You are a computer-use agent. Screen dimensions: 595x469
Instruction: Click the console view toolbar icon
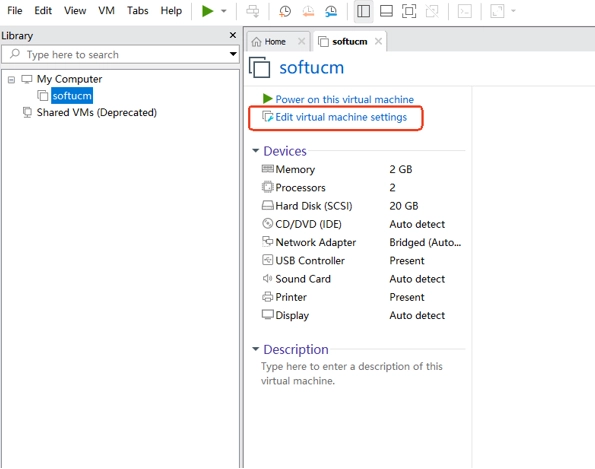[x=465, y=11]
